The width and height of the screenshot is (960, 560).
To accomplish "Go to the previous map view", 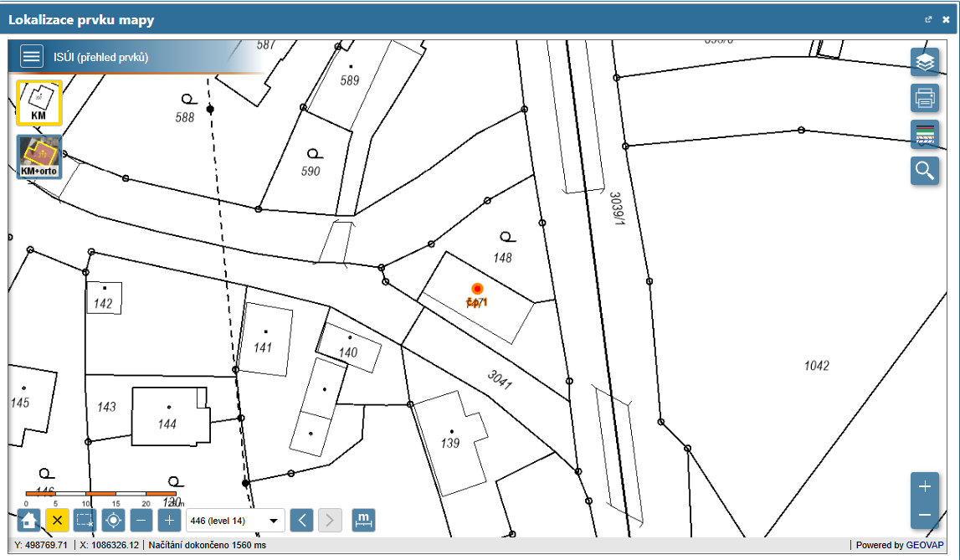I will [303, 520].
